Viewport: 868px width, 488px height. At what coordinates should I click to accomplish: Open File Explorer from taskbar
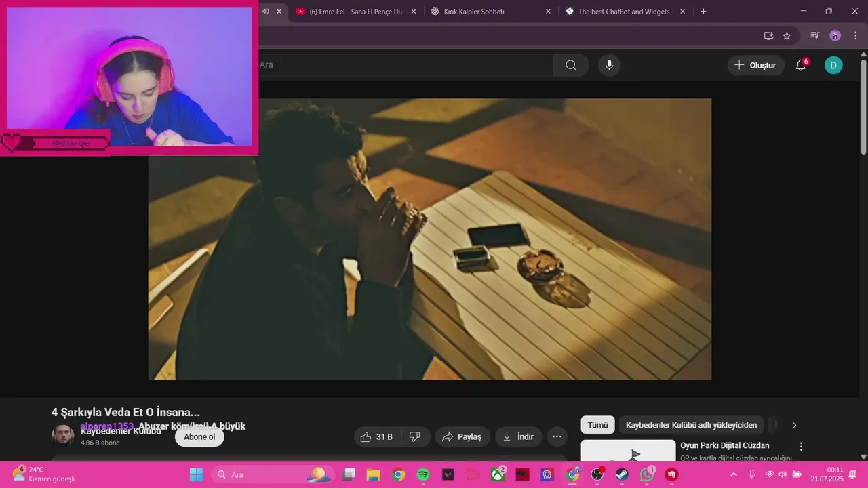(373, 474)
